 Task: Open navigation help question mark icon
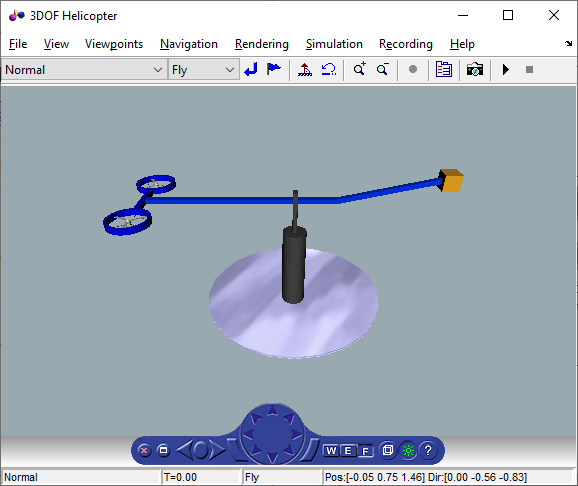(x=428, y=450)
